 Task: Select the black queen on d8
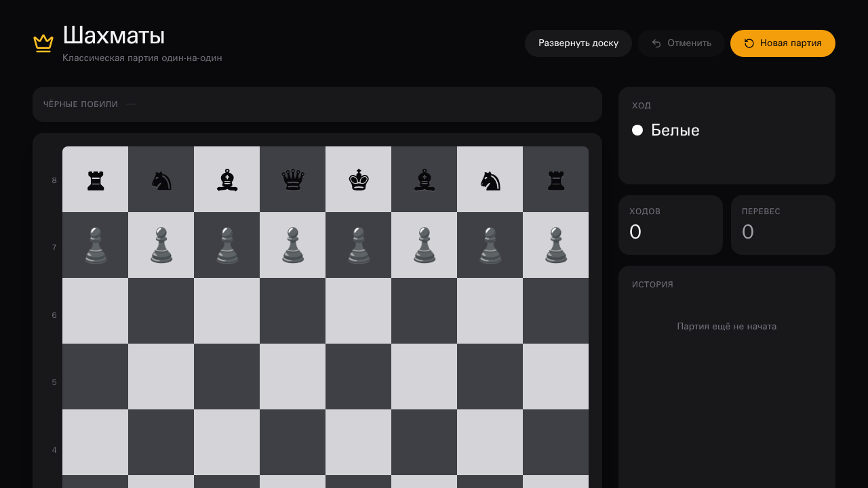click(x=293, y=180)
